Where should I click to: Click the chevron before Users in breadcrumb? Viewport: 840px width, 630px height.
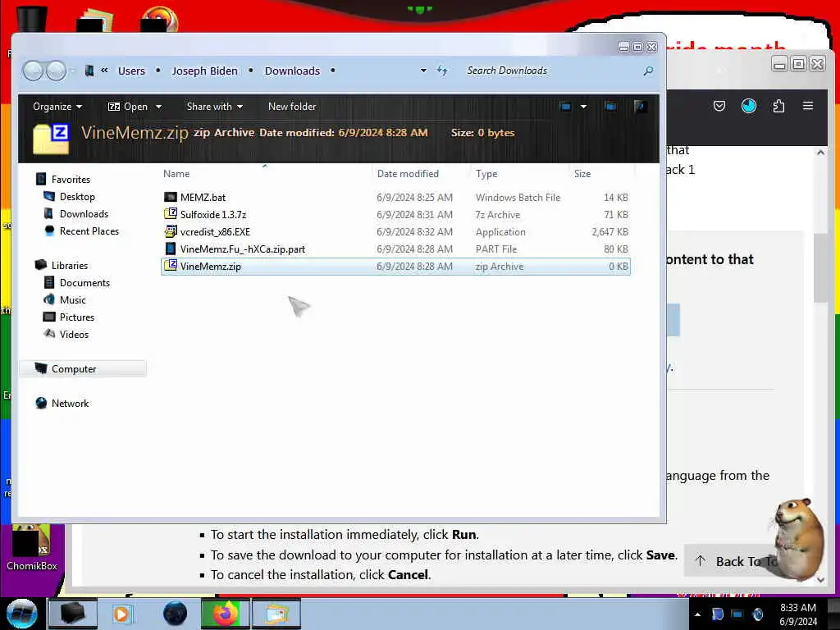(x=104, y=71)
